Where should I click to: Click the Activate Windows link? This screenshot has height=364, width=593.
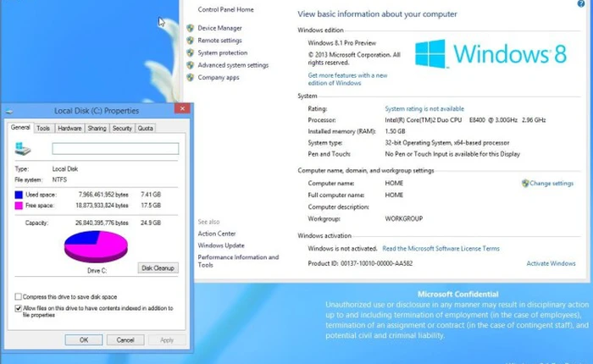coord(551,263)
